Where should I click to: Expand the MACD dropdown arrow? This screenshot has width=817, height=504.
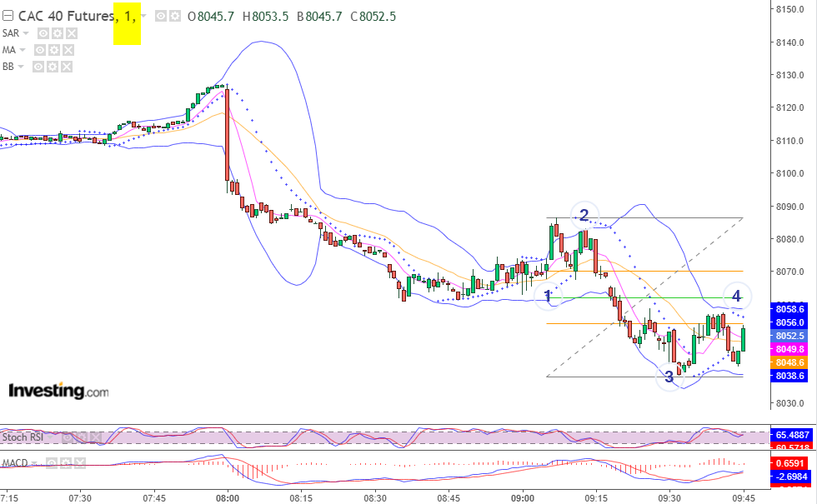(x=35, y=463)
